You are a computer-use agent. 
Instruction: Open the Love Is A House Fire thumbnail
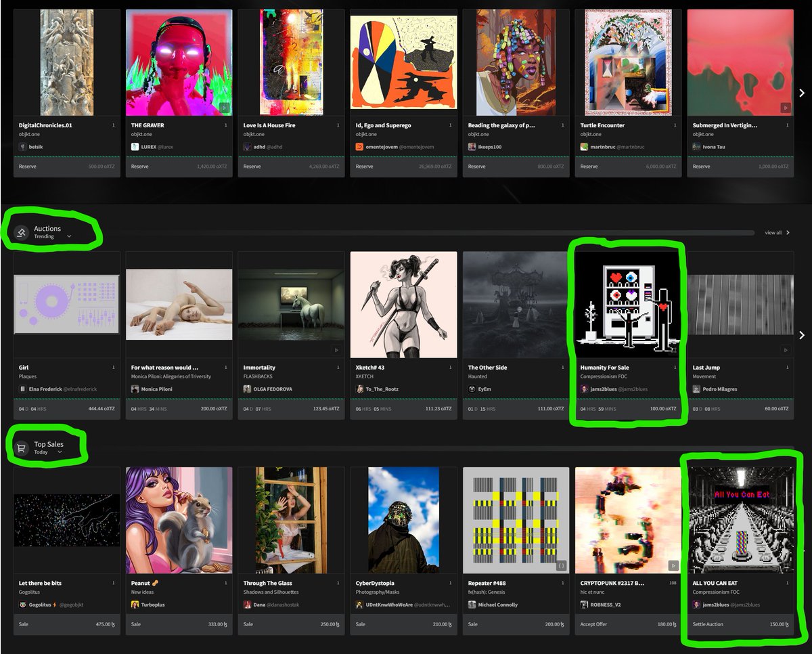click(x=291, y=62)
